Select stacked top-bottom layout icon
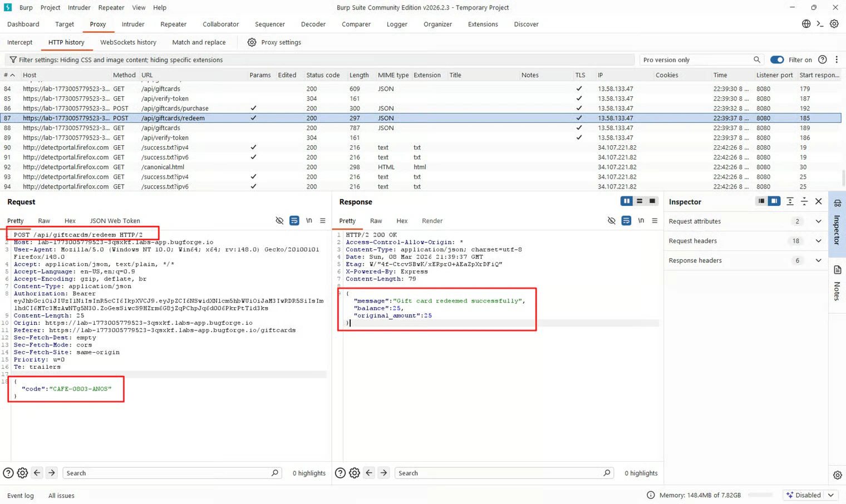 640,201
